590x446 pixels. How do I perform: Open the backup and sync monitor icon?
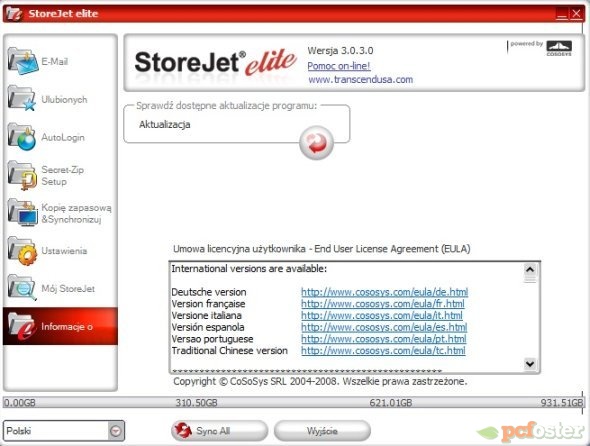(x=23, y=213)
